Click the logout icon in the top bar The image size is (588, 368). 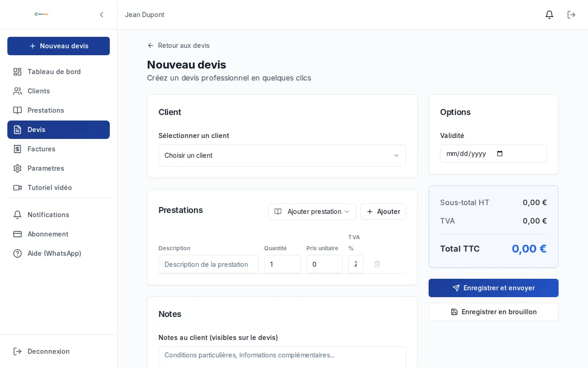pyautogui.click(x=571, y=15)
